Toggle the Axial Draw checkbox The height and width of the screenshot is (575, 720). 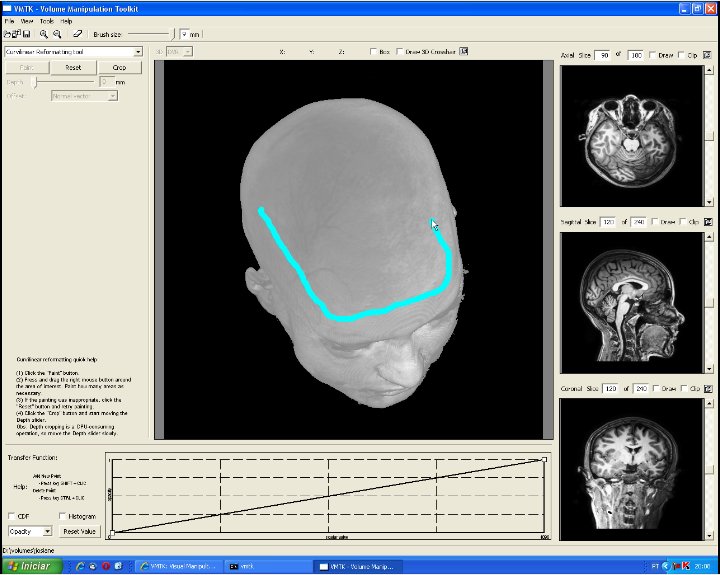[x=652, y=55]
